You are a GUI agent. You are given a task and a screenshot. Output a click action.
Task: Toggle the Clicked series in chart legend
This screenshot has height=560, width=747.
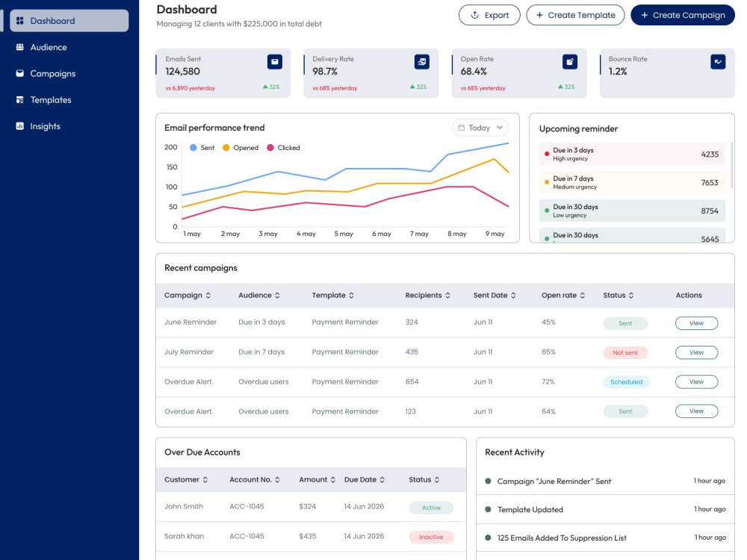283,148
